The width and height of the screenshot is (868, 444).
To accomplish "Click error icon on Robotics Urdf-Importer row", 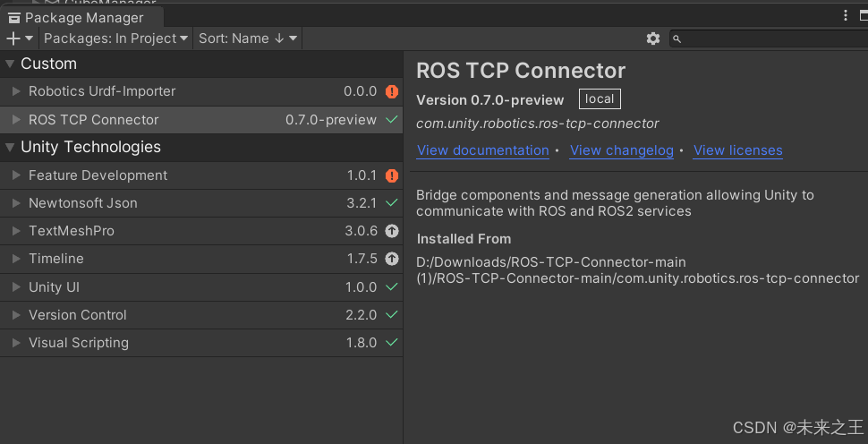I will click(392, 91).
